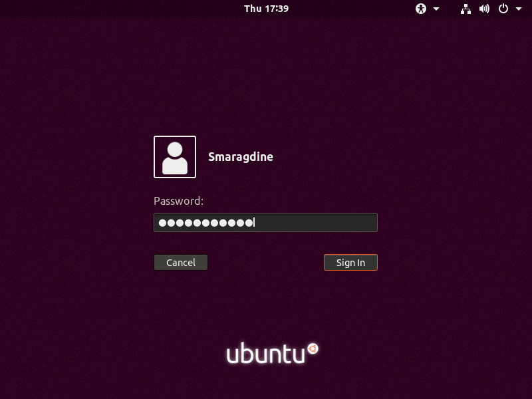Open the accessibility menu icon

pos(421,9)
